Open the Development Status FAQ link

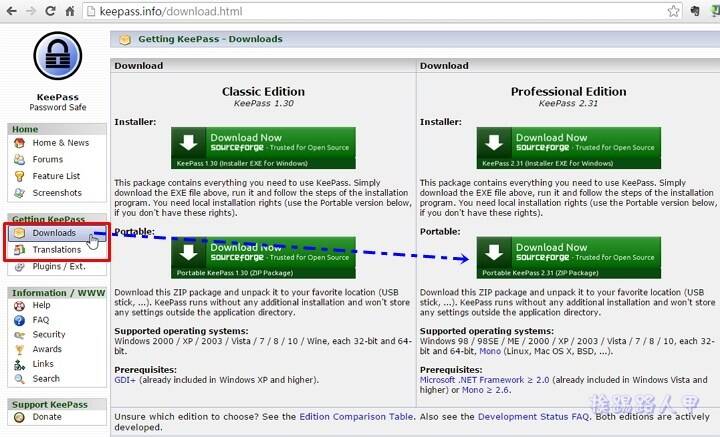coord(533,417)
